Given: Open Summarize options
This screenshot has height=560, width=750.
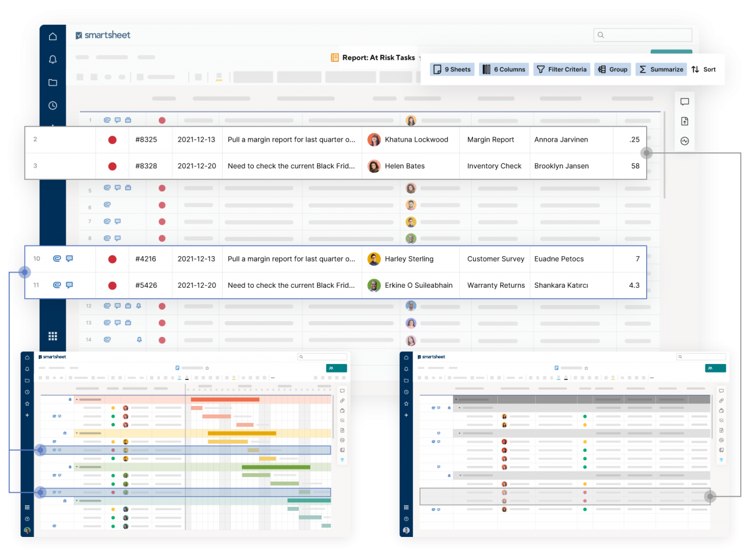Looking at the screenshot, I should coord(661,69).
